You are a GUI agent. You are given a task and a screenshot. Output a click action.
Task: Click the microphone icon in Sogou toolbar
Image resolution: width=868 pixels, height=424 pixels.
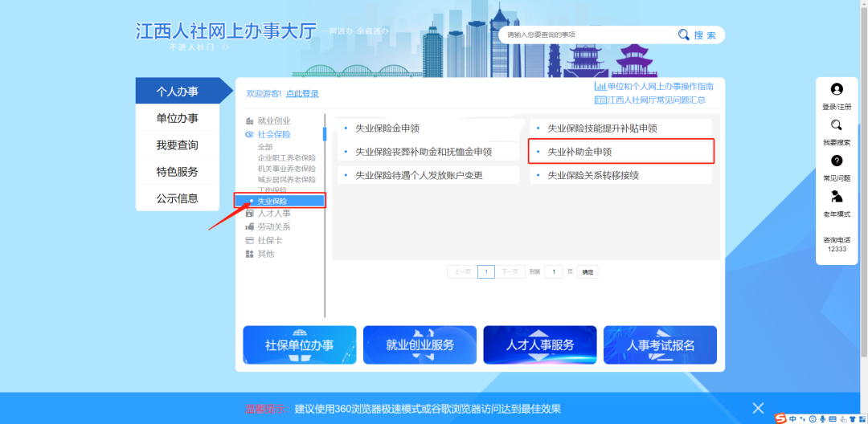click(821, 418)
